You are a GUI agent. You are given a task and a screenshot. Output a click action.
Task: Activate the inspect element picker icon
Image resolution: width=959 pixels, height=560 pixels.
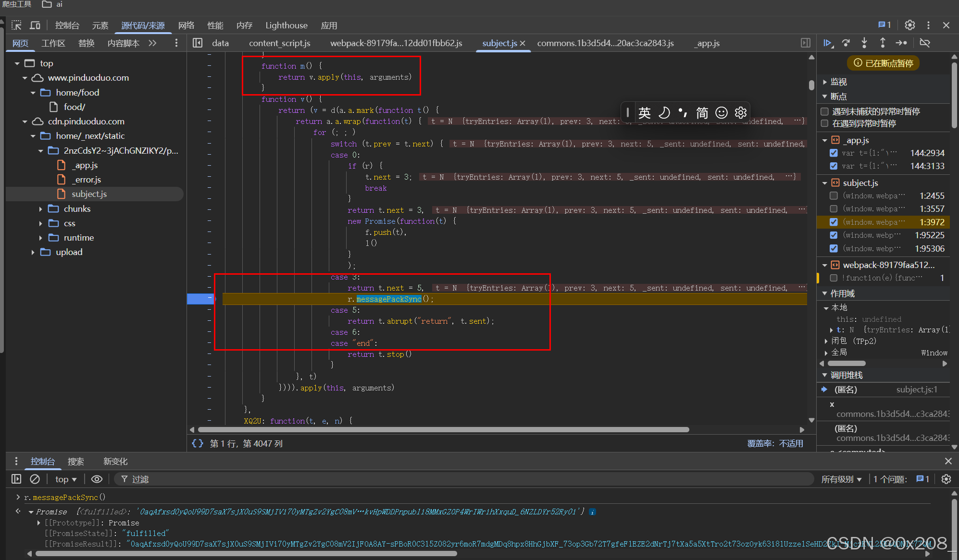point(17,25)
